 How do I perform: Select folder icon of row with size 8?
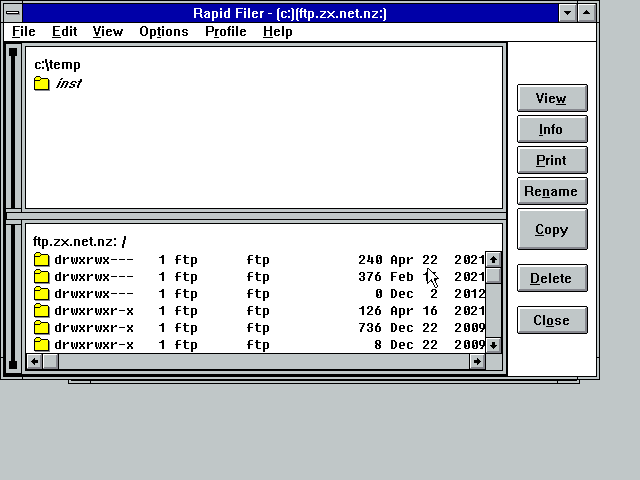(x=41, y=345)
